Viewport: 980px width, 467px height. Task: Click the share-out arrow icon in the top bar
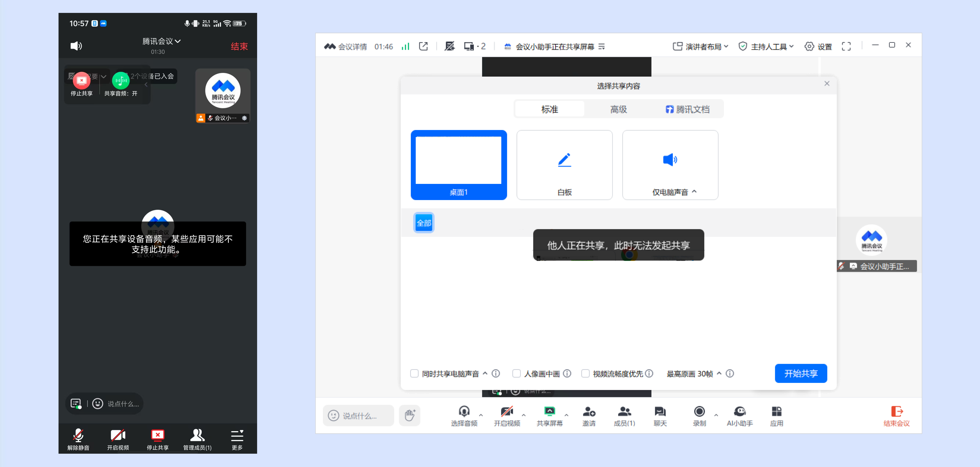pyautogui.click(x=423, y=46)
